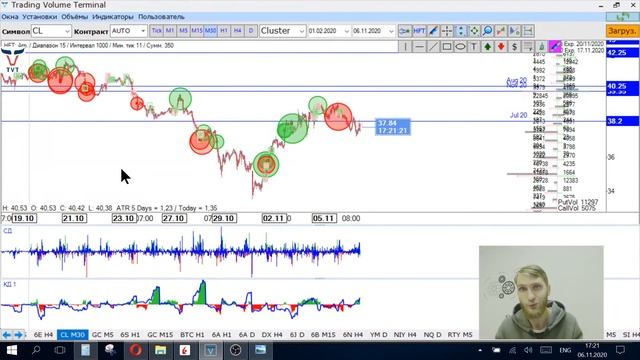Activate the crosshair cursor tool

pos(447,31)
